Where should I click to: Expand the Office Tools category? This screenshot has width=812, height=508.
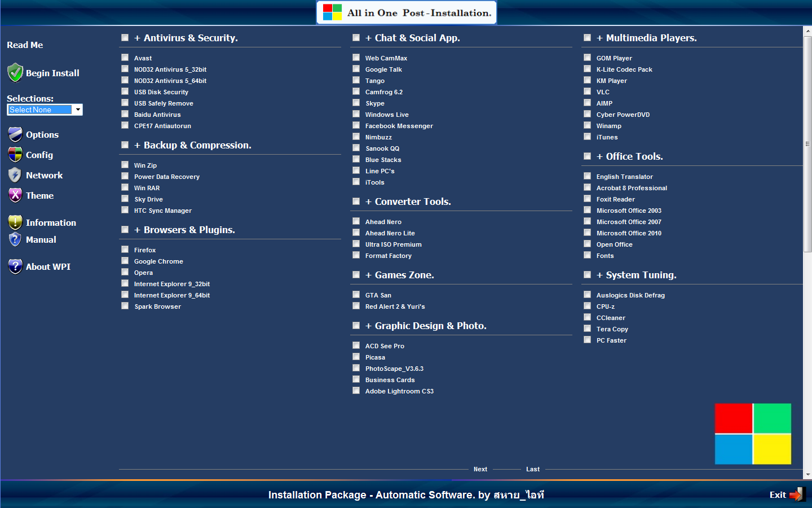(629, 156)
